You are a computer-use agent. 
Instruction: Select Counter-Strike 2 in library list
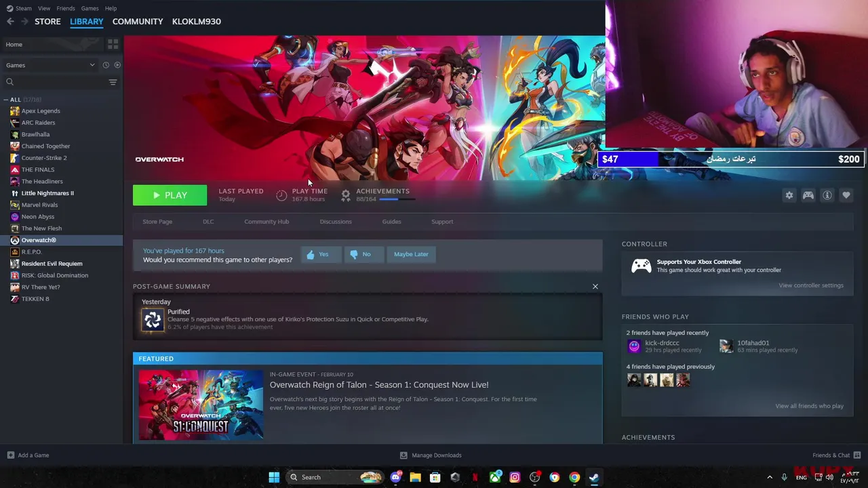pyautogui.click(x=44, y=158)
